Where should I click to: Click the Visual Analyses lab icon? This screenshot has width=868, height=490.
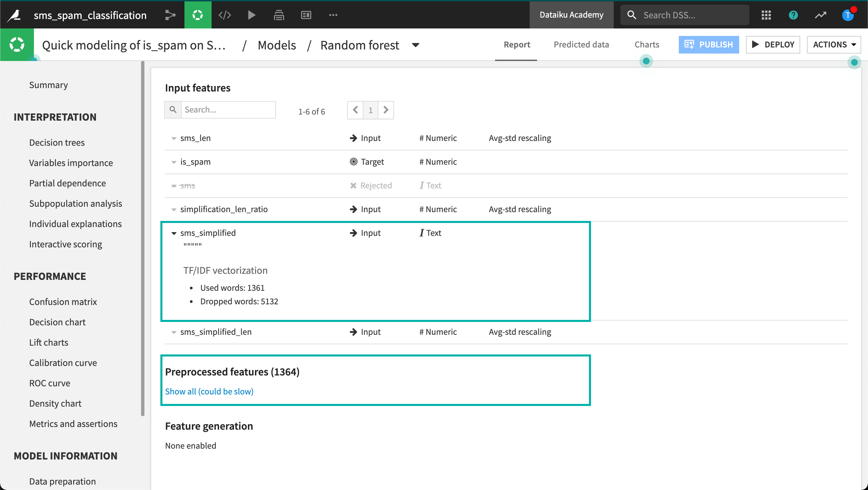198,15
